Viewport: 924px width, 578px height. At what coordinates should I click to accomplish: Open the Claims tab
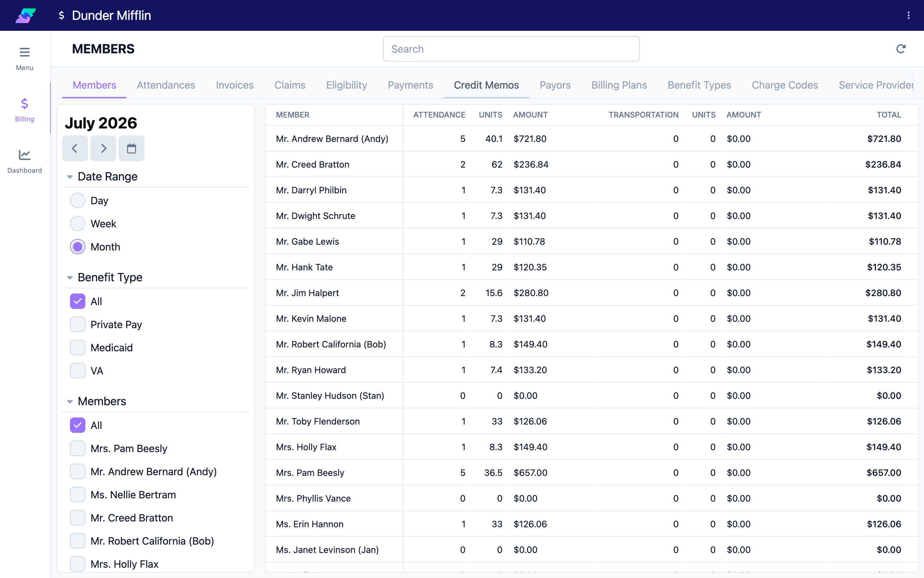coord(290,85)
